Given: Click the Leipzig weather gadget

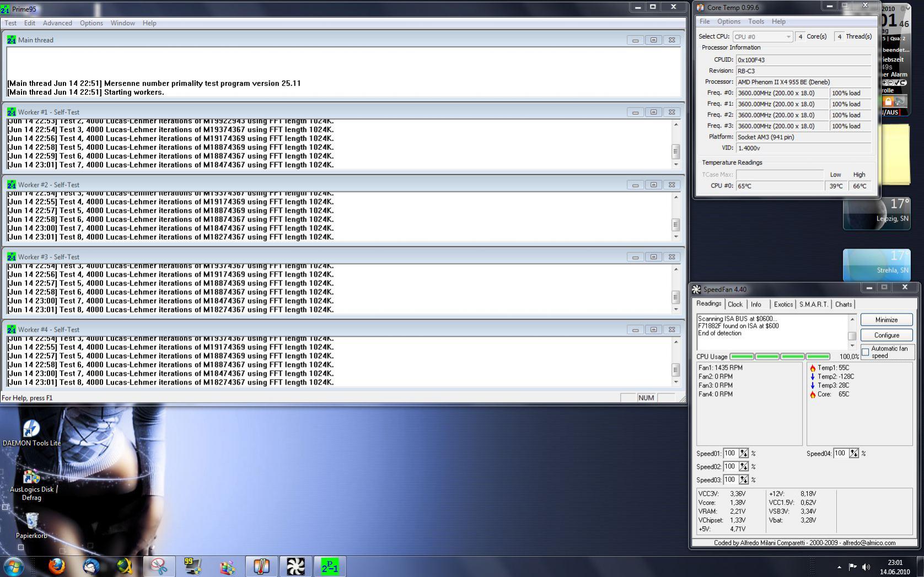Looking at the screenshot, I should [x=877, y=214].
